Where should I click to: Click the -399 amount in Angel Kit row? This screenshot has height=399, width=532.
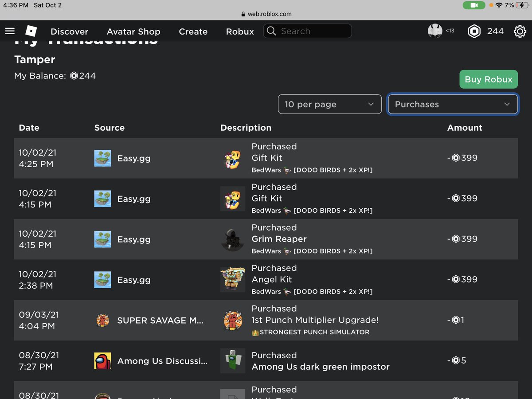pos(462,279)
